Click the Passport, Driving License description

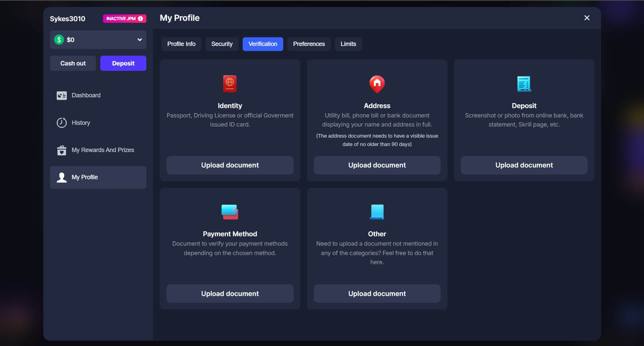click(x=230, y=120)
